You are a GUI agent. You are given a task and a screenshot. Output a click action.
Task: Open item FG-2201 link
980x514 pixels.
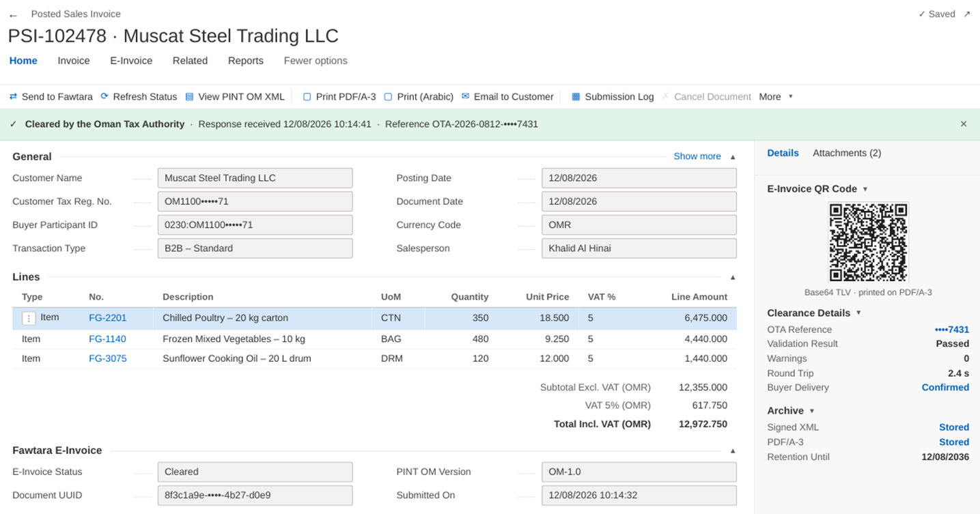pos(107,318)
